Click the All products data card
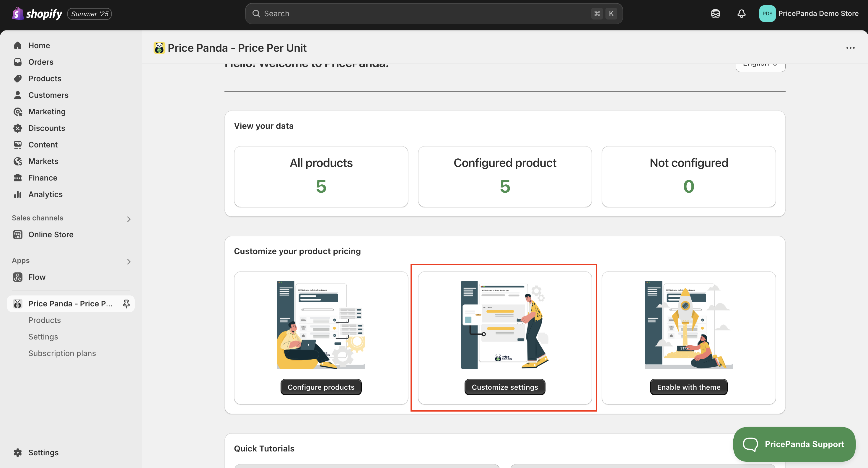The image size is (868, 468). (x=321, y=176)
